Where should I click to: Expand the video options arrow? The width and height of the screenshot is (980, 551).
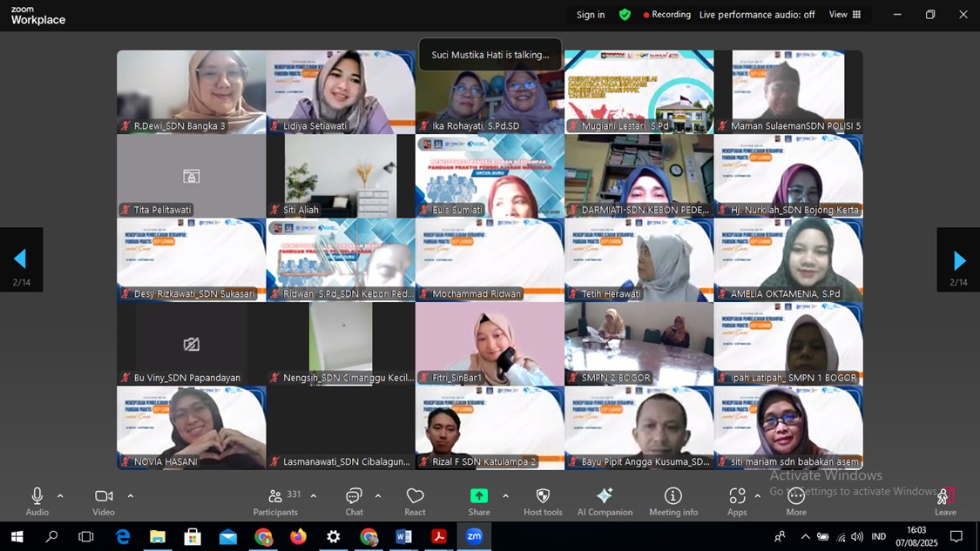point(131,496)
